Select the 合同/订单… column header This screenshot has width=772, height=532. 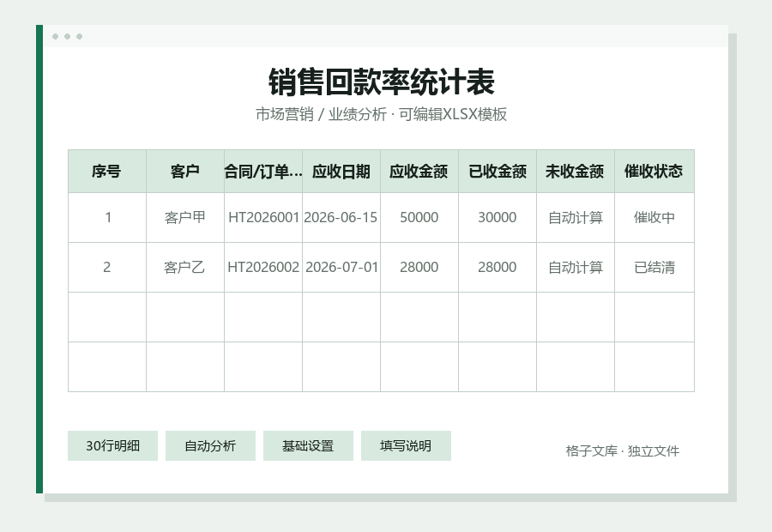[x=263, y=172]
